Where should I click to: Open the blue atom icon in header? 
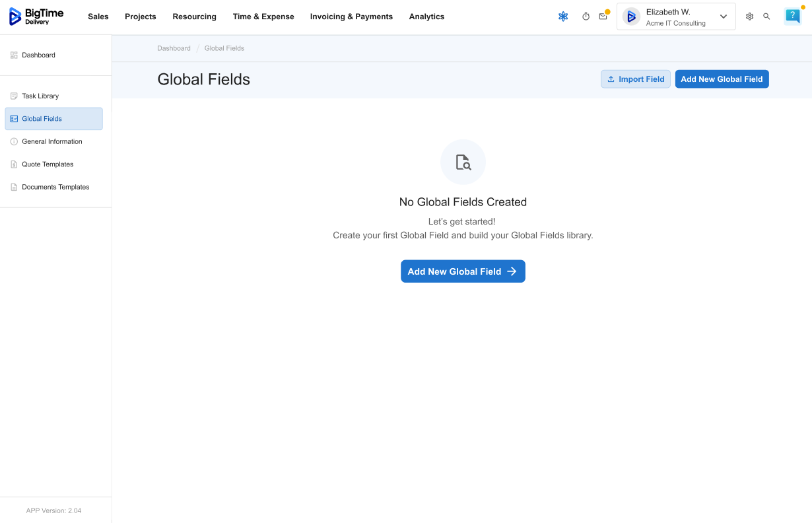coord(563,17)
